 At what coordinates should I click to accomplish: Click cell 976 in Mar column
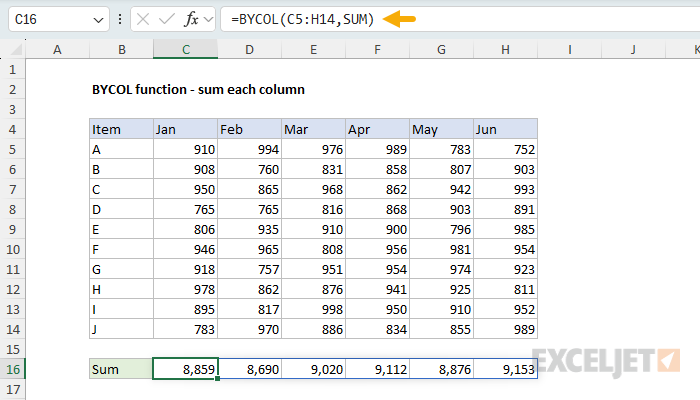313,150
